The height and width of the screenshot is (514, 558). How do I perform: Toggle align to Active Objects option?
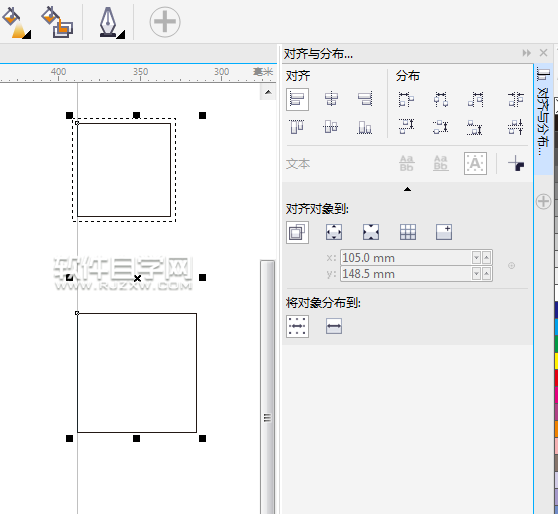click(297, 232)
